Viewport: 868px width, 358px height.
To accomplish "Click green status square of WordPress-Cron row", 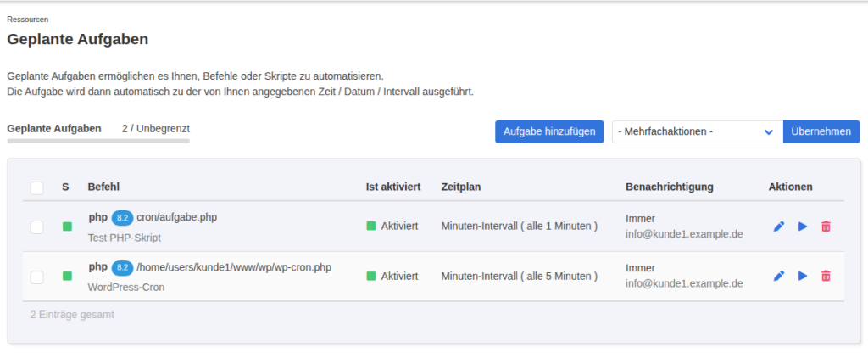I will [x=67, y=276].
